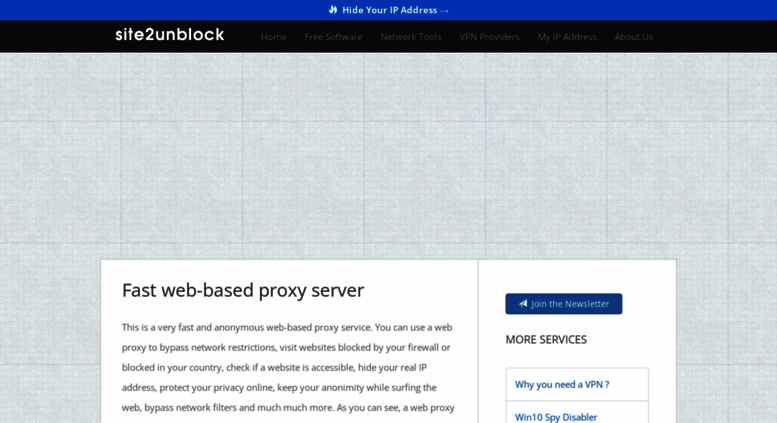Click the Join the Newsletter button

coord(564,304)
